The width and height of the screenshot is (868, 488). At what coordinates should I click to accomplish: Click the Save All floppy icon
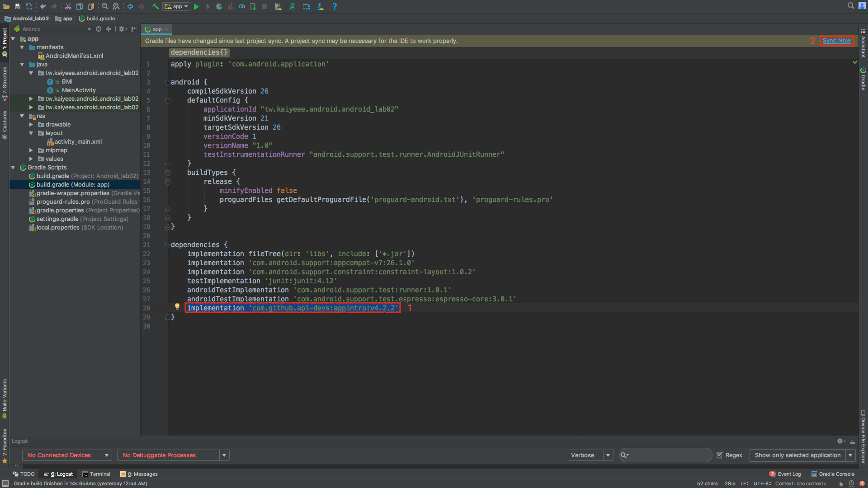(x=18, y=6)
